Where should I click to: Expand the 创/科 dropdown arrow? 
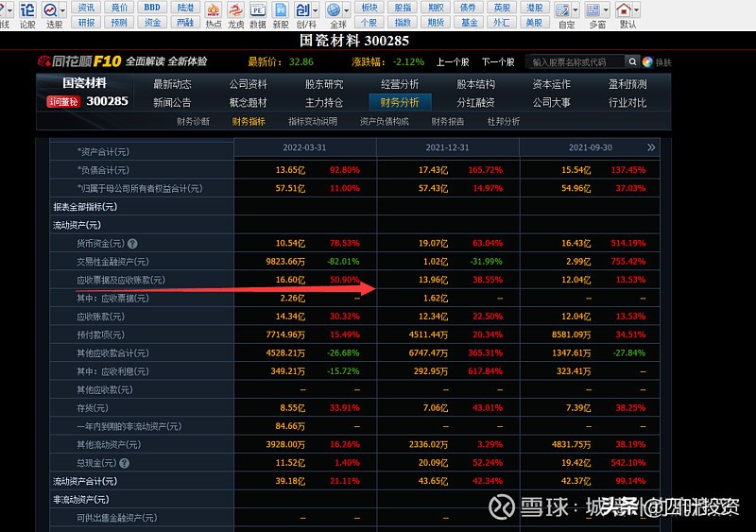tap(316, 10)
